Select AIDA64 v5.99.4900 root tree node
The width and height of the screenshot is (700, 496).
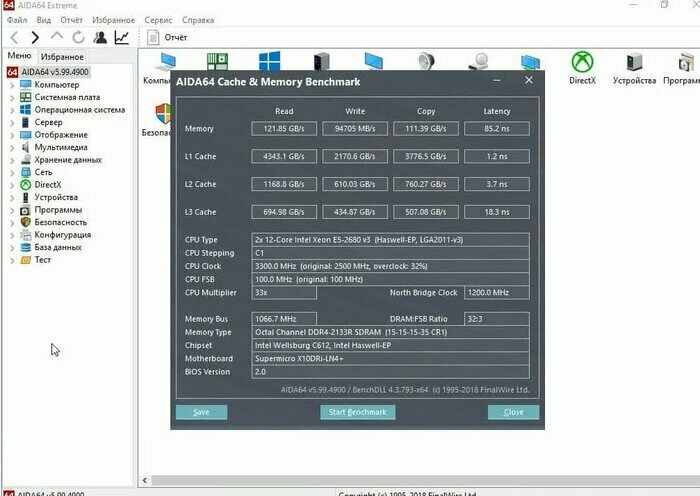tap(54, 72)
